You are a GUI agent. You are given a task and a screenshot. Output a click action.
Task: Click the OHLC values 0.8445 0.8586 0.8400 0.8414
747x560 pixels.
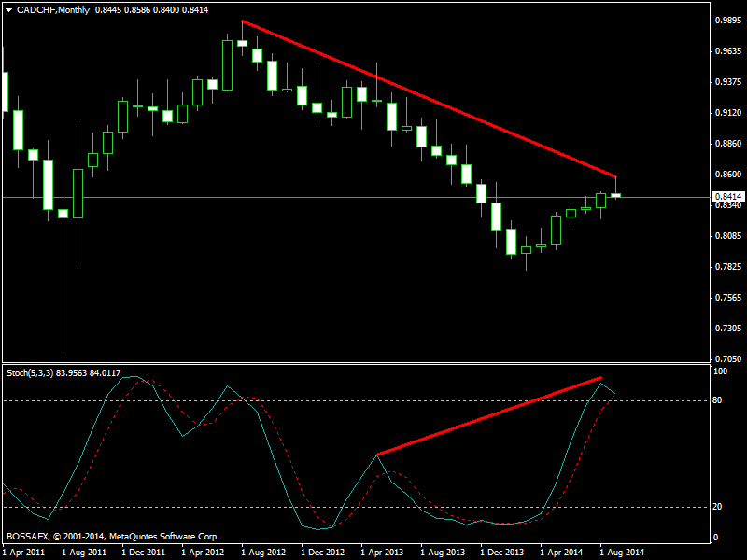tap(151, 10)
